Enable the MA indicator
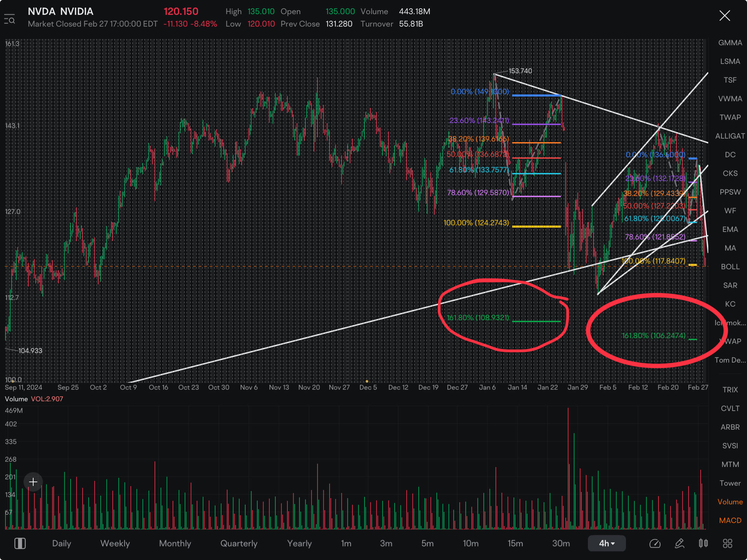747x560 pixels. 730,248
